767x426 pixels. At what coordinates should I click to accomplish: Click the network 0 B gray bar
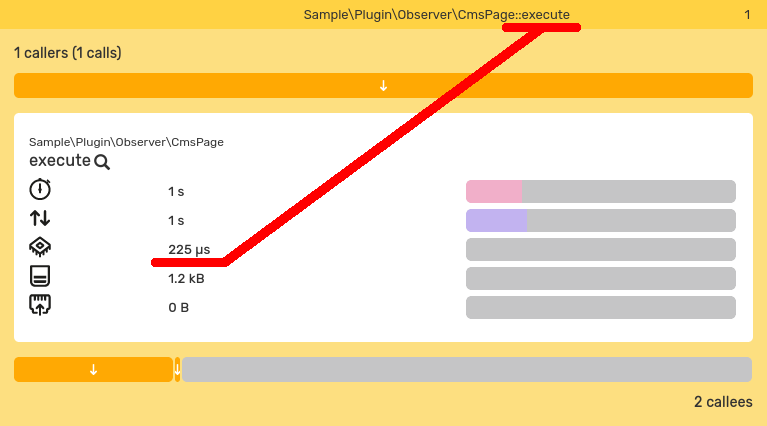[x=601, y=307]
